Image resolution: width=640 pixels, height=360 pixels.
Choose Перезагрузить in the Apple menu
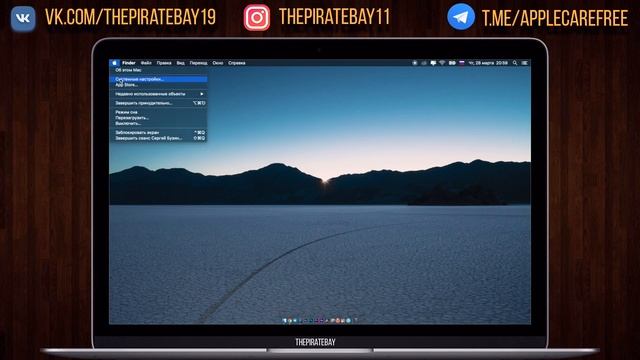[x=158, y=118]
